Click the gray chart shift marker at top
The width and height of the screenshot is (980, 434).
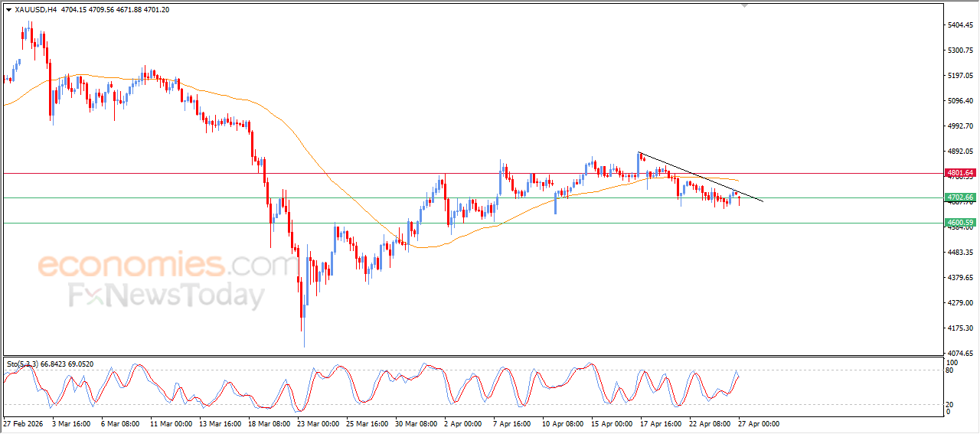tap(743, 5)
